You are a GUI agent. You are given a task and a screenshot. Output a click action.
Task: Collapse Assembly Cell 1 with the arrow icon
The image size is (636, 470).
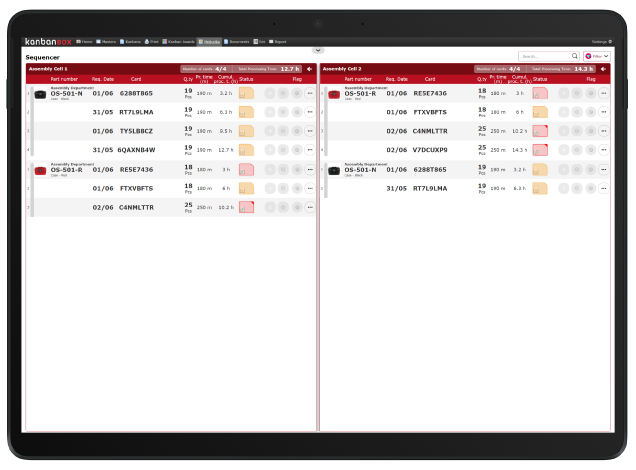point(309,69)
